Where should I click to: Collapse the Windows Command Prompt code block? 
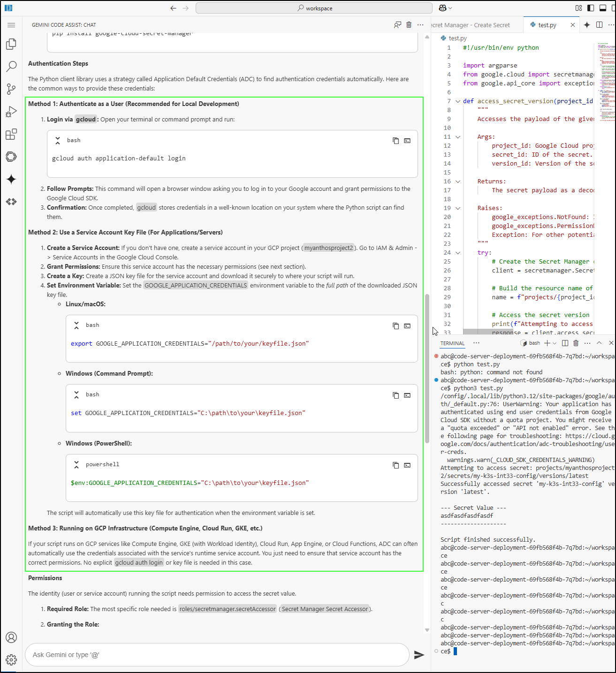tap(76, 395)
